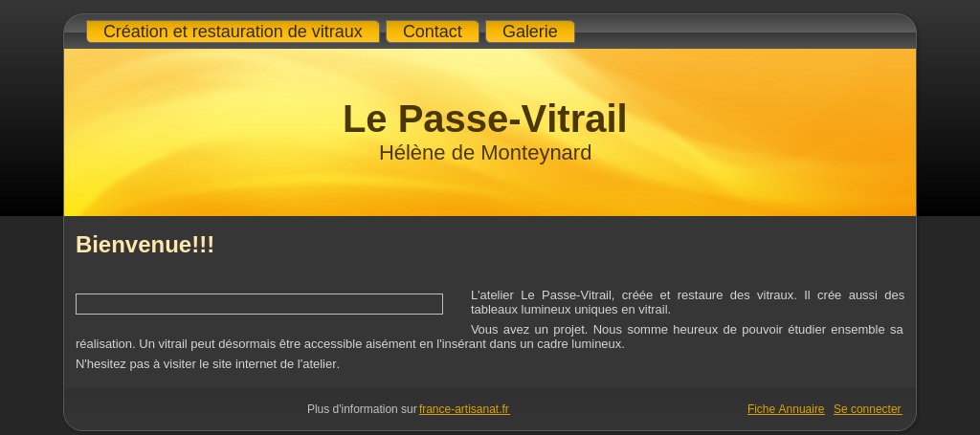This screenshot has width=980, height=435.
Task: Click the "N'hesitez pas à visiter" sentence
Action: point(208,364)
